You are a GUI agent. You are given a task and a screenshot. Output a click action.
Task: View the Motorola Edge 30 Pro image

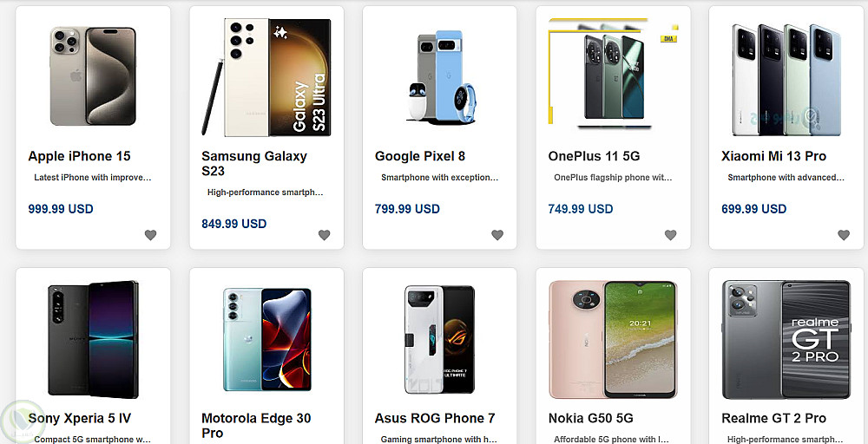[266, 339]
